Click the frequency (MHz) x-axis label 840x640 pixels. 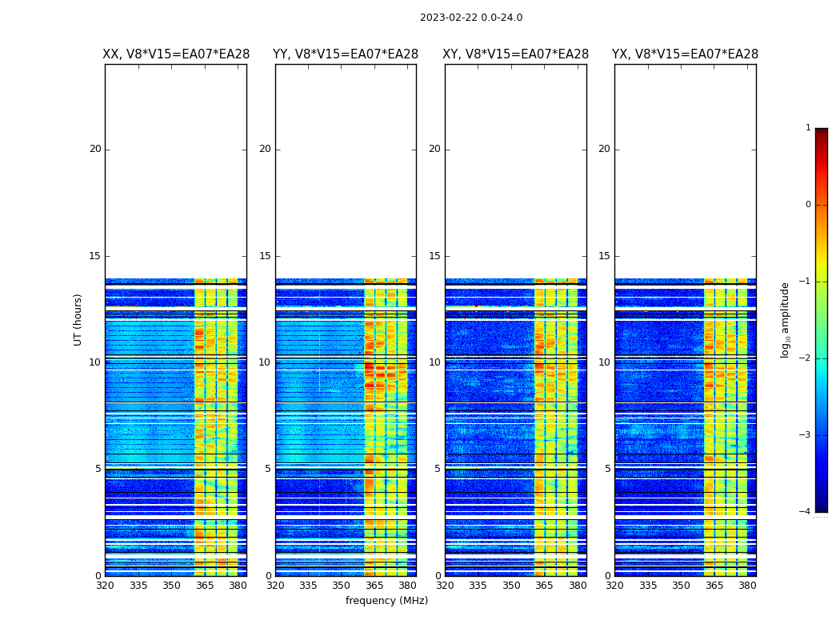pyautogui.click(x=386, y=601)
